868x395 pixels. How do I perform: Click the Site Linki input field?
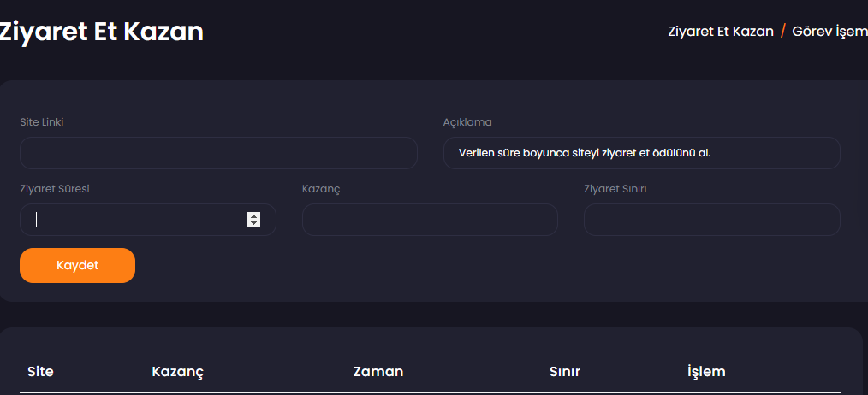pyautogui.click(x=218, y=153)
